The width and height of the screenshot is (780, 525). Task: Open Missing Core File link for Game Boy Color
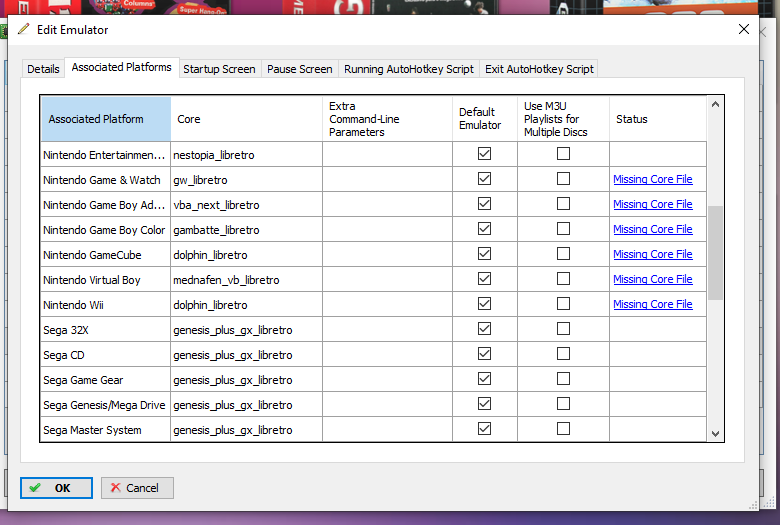coord(653,229)
